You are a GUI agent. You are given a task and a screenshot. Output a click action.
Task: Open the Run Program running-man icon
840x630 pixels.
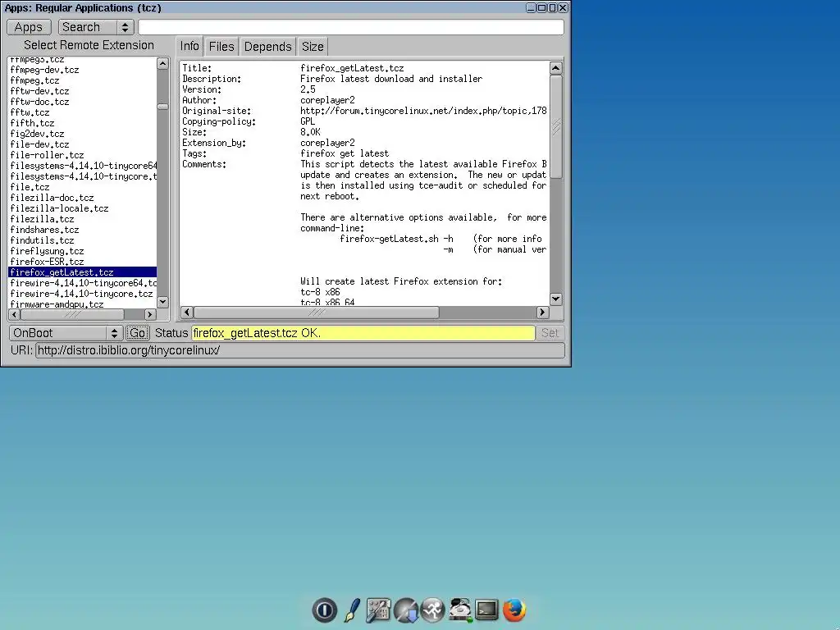(x=433, y=610)
